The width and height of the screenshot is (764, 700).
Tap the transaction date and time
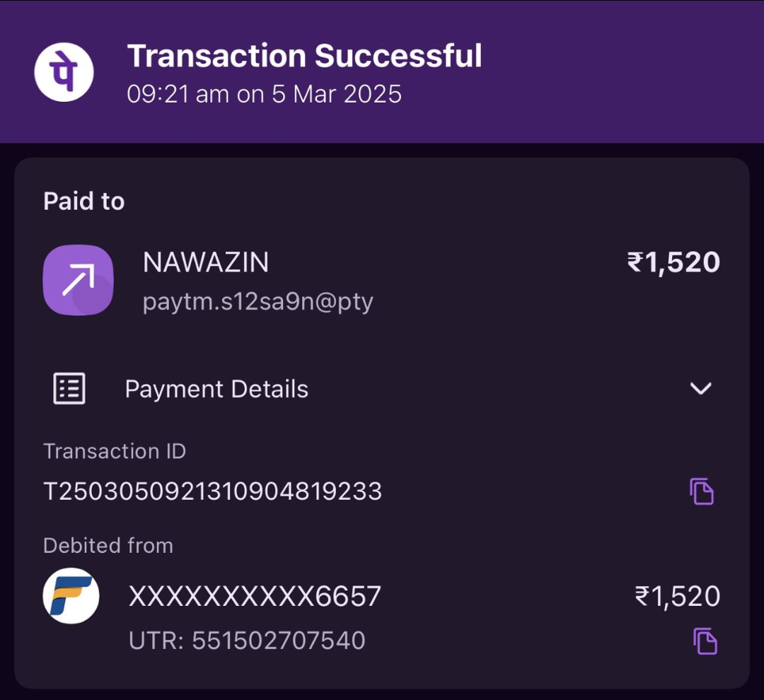pyautogui.click(x=264, y=94)
